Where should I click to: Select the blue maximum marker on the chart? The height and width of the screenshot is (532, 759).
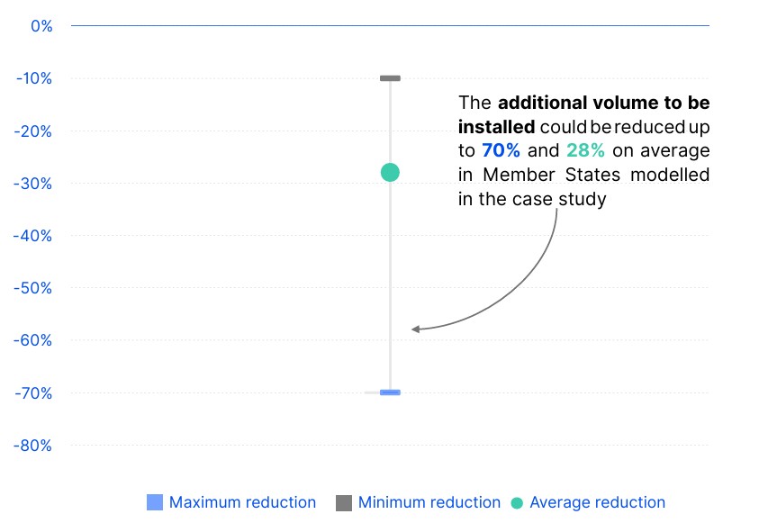[x=390, y=392]
